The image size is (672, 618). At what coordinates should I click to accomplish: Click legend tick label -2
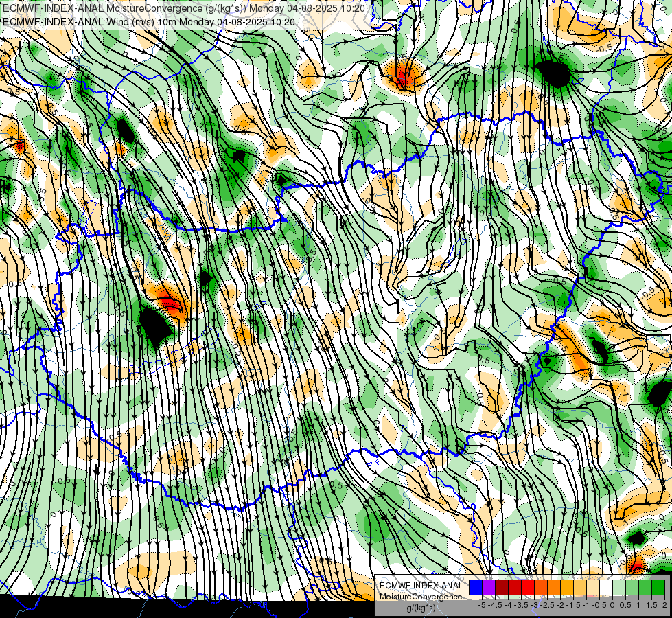pos(560,605)
